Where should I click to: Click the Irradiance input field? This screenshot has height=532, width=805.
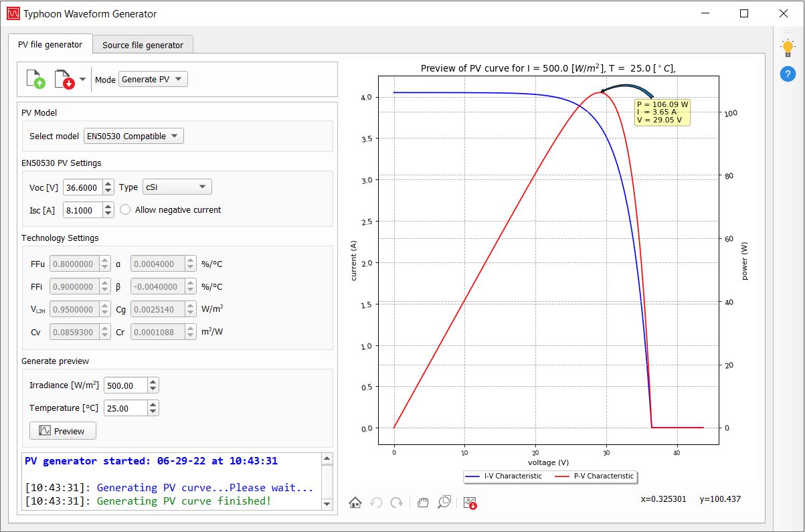125,385
